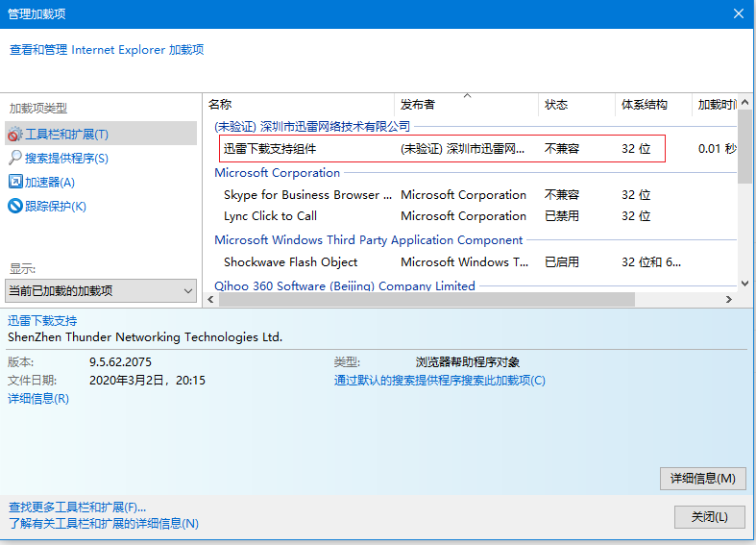Viewport: 756px width, 545px height.
Task: Click the Accelerators icon in sidebar
Action: coord(15,182)
